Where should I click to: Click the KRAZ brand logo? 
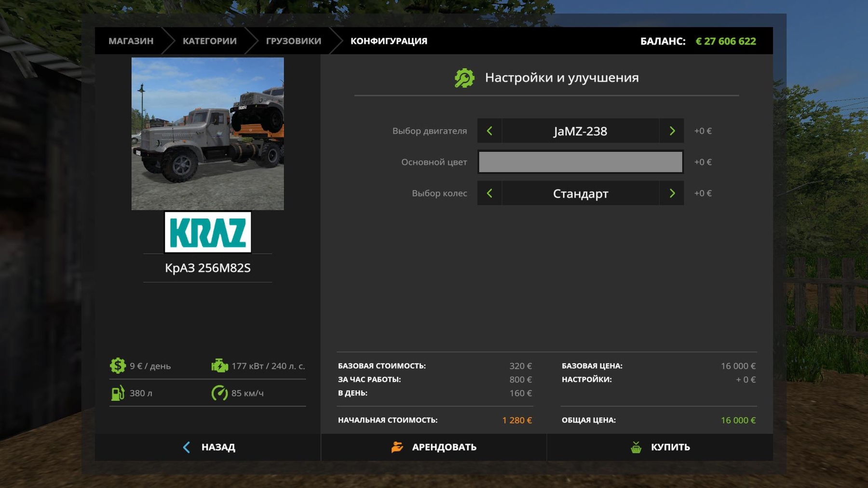207,232
